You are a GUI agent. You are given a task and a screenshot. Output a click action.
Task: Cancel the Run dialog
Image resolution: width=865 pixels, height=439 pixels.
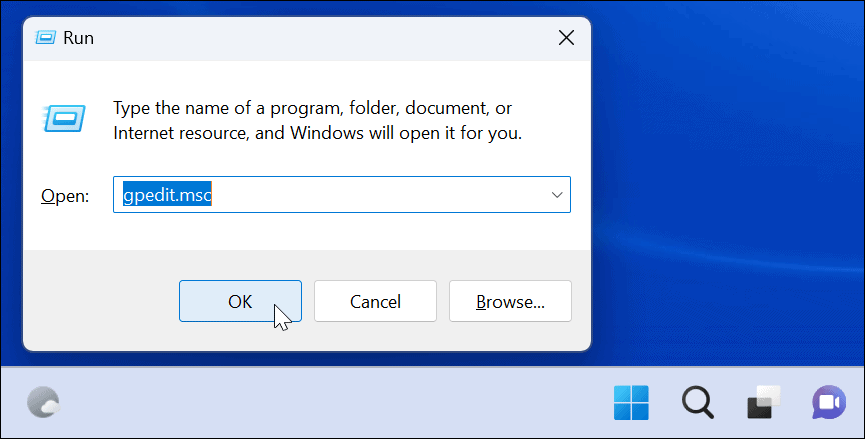click(375, 301)
